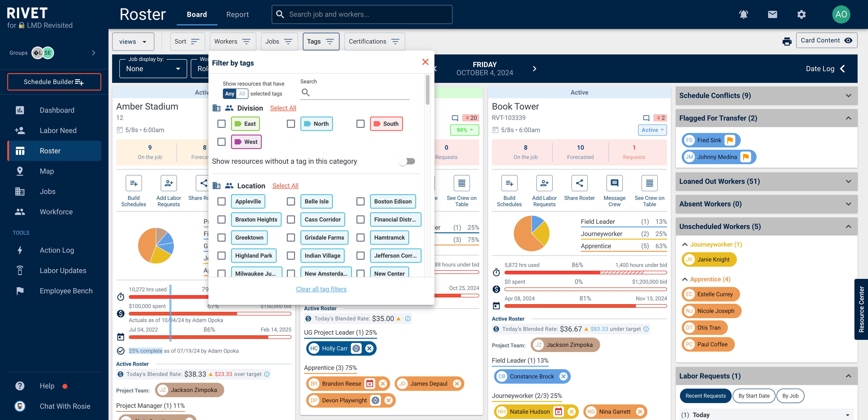Open the Workers filter

click(233, 41)
